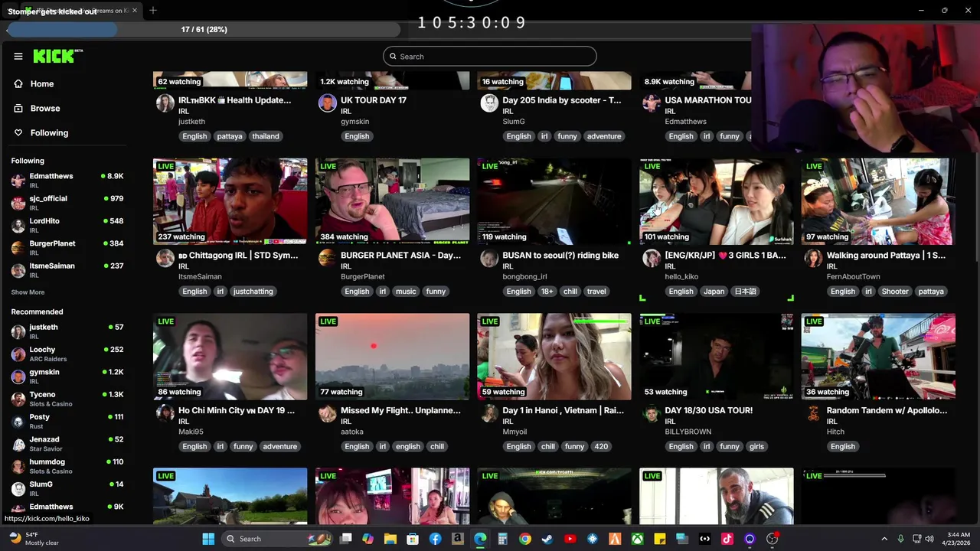Click the Kick search field
980x551 pixels.
(490, 57)
